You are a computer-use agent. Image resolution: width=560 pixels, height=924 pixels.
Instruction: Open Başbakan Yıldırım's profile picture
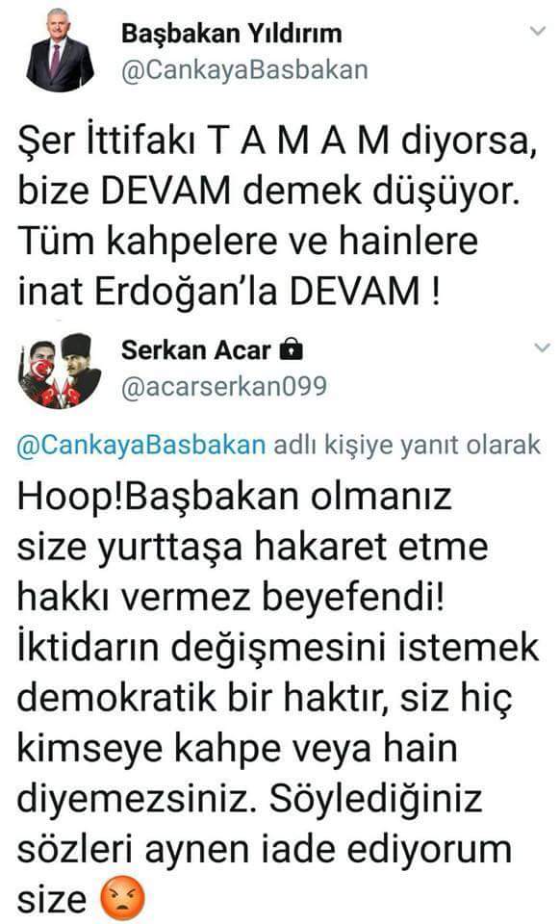tap(60, 51)
